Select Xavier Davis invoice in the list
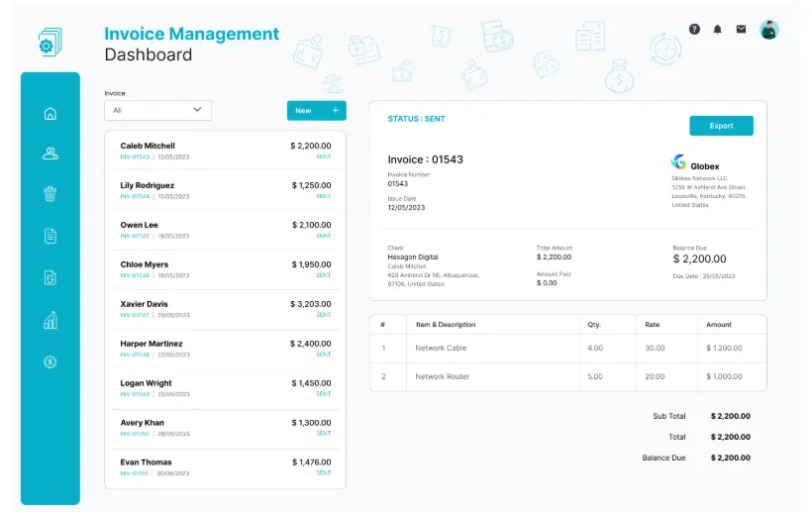The width and height of the screenshot is (812, 513). 225,309
